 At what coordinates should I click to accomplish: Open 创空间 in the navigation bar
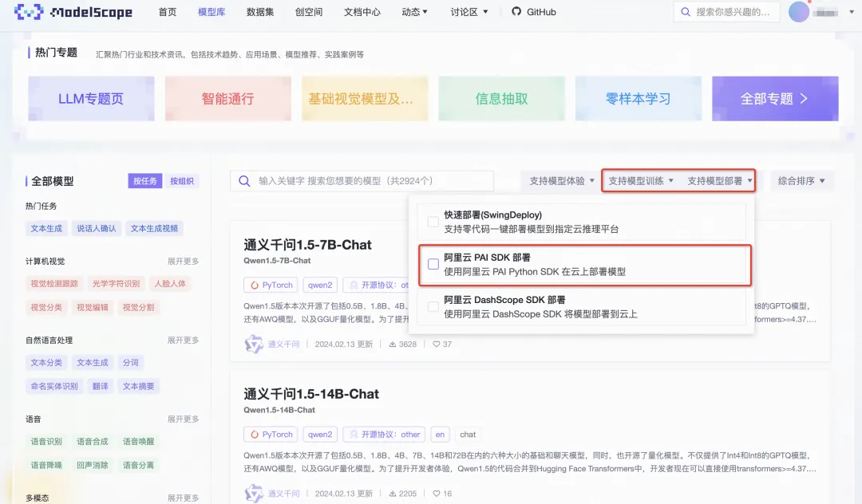pyautogui.click(x=308, y=11)
